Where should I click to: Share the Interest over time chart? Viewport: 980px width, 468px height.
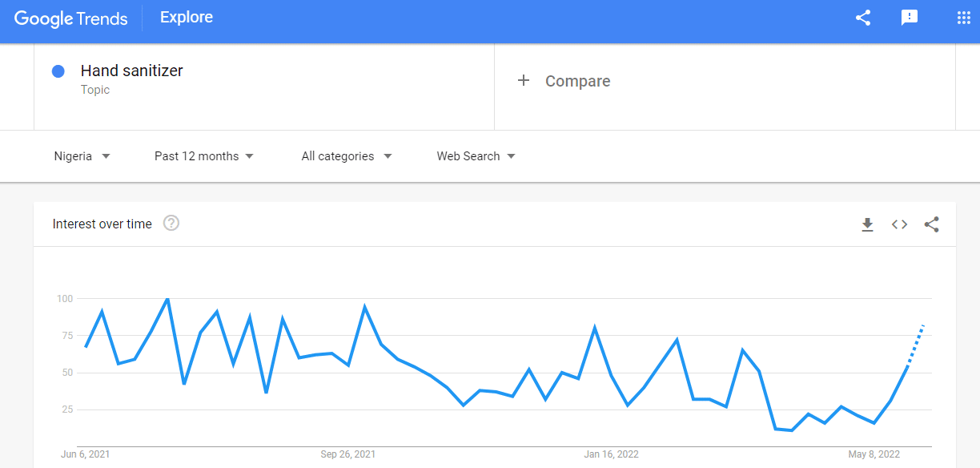[932, 225]
